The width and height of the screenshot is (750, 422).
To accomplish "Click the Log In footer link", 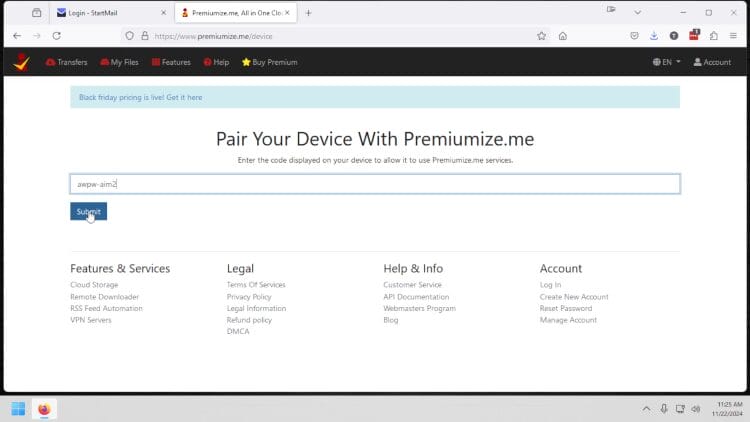I will (551, 285).
